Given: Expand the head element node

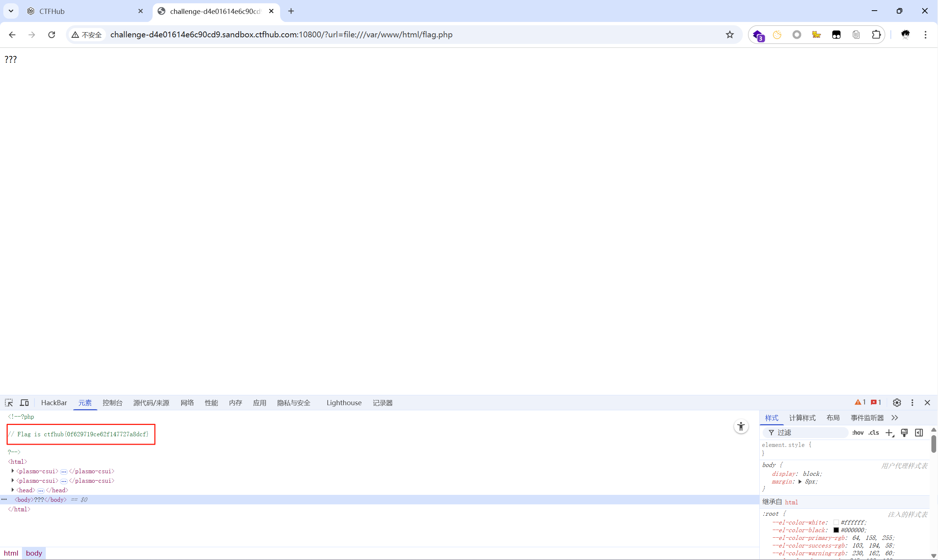Looking at the screenshot, I should coord(13,490).
